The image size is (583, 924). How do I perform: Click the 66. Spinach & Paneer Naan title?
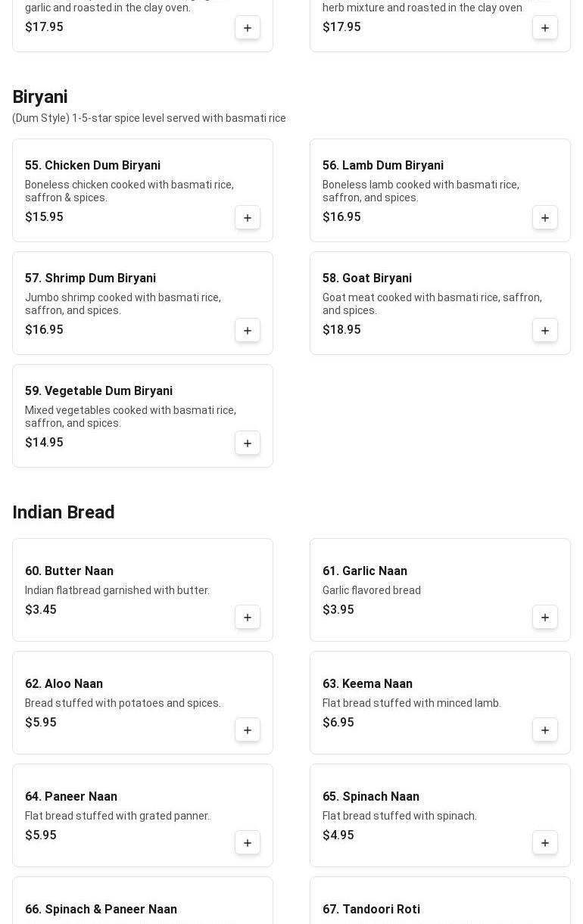pyautogui.click(x=101, y=910)
